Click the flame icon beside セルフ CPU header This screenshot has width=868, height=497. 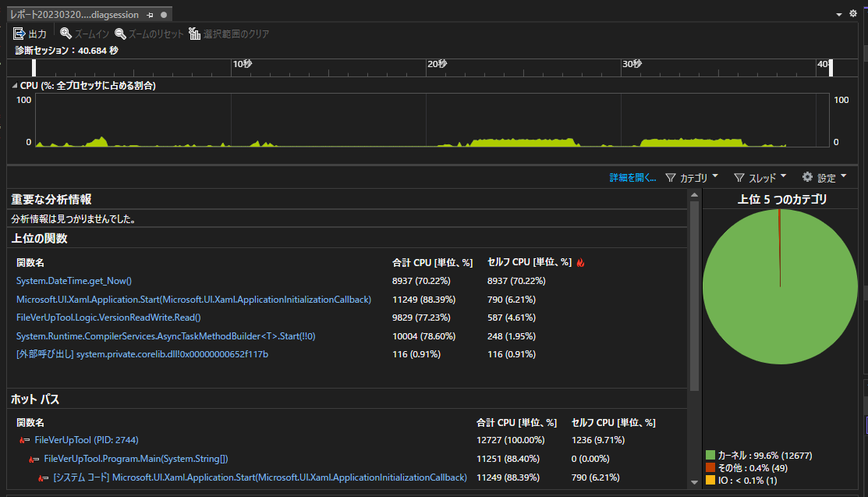pyautogui.click(x=580, y=263)
